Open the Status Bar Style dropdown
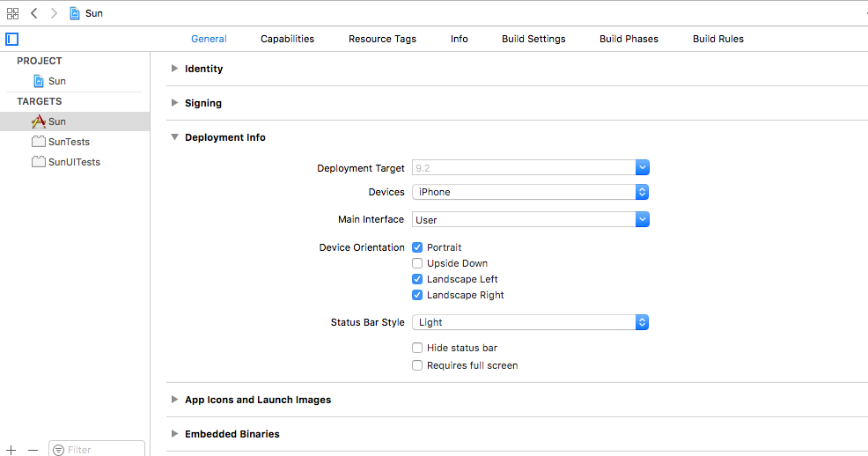The height and width of the screenshot is (456, 868). coord(530,322)
